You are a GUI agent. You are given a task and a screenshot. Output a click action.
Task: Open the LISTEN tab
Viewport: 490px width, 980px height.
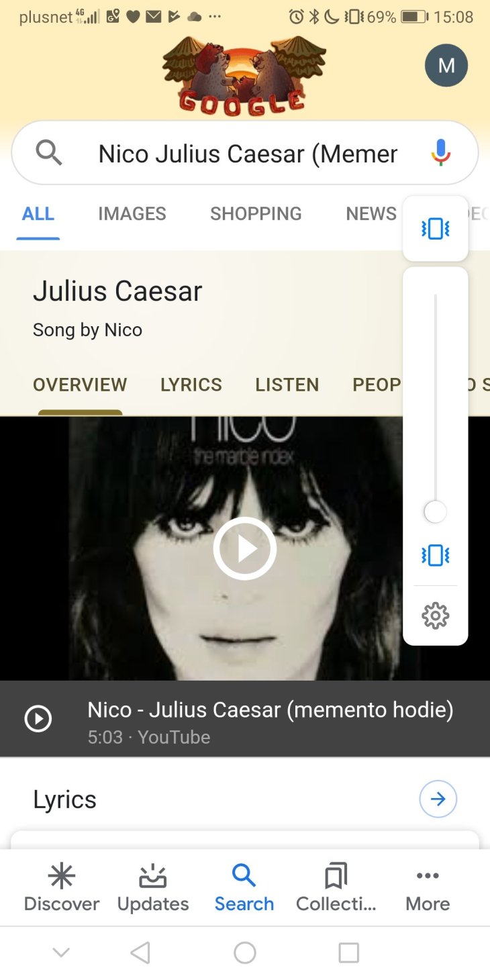pyautogui.click(x=287, y=385)
